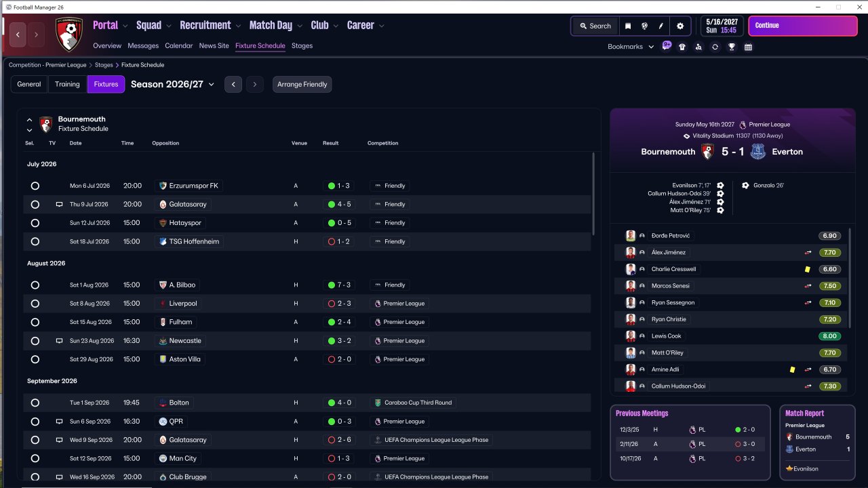Click the 7 - 3 result for A. Bilbao
This screenshot has width=868, height=488.
339,285
